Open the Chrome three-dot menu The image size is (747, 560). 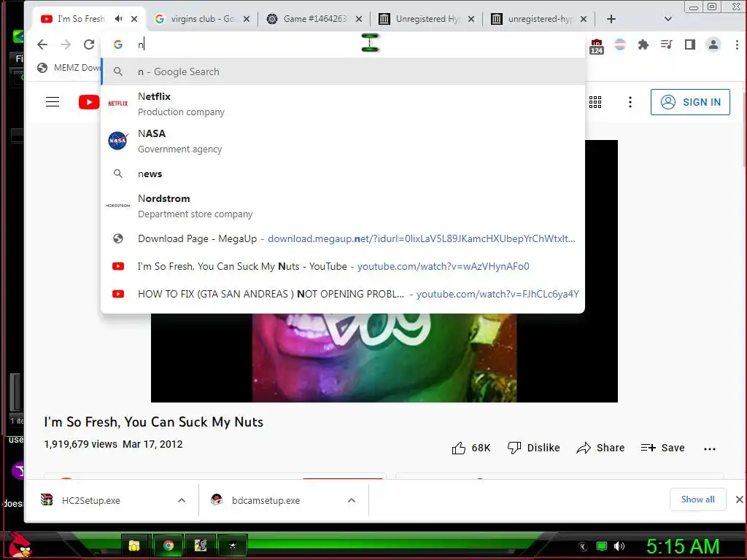coord(737,44)
